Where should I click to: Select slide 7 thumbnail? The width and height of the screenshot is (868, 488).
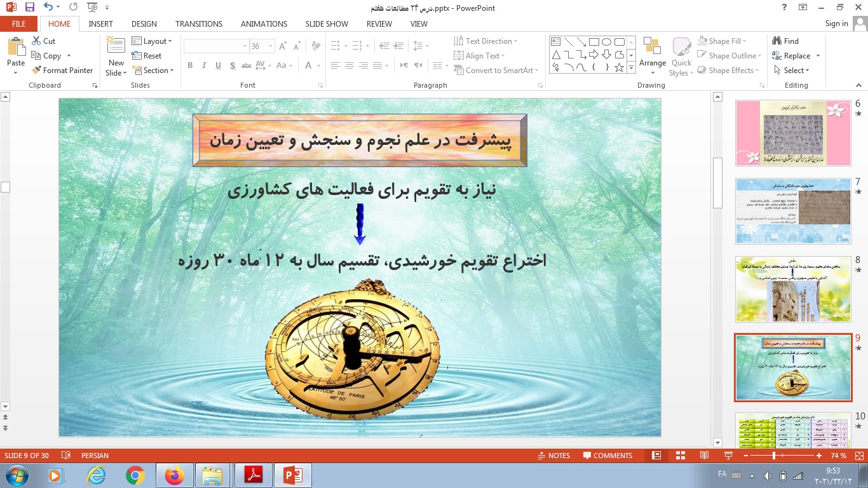pyautogui.click(x=792, y=210)
